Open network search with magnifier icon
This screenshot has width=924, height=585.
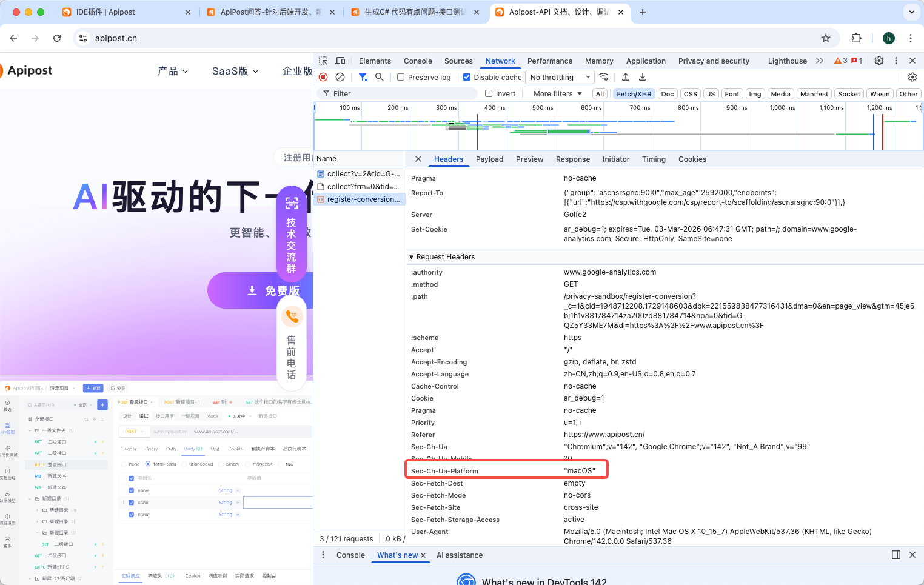tap(380, 77)
